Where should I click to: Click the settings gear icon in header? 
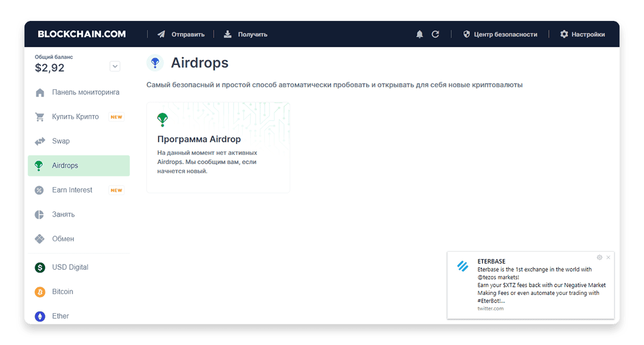(564, 34)
